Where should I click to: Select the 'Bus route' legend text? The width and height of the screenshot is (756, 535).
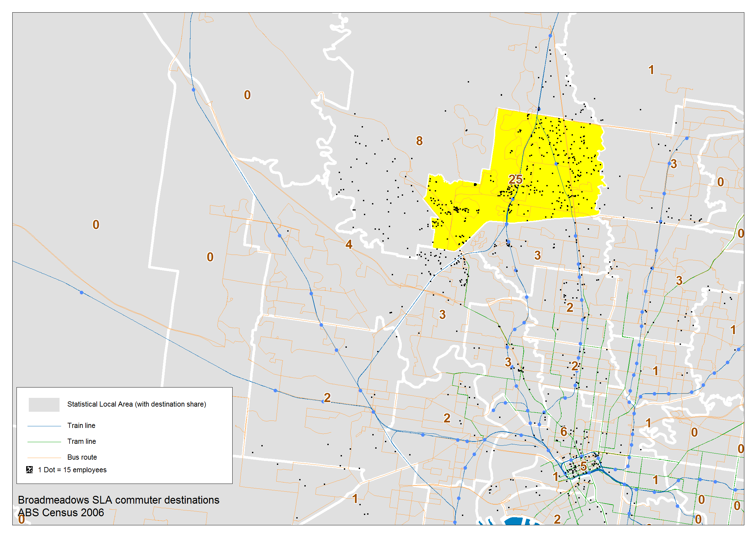82,457
